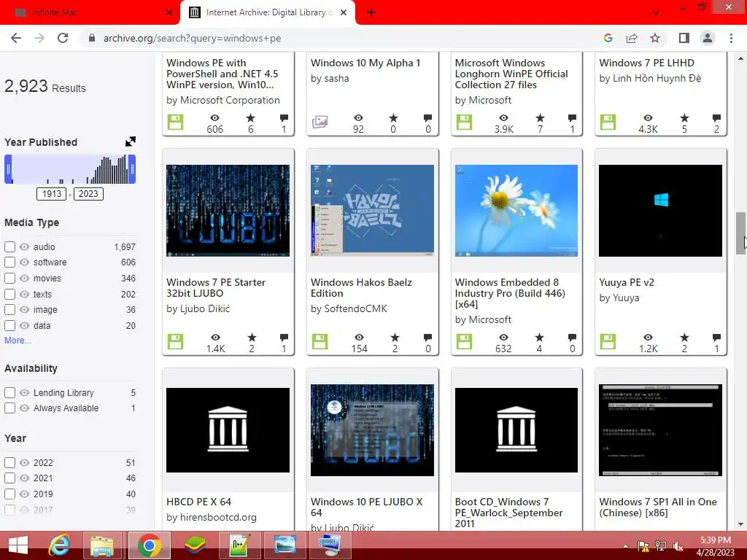
Task: Check the Lending Library checkbox
Action: coord(9,393)
